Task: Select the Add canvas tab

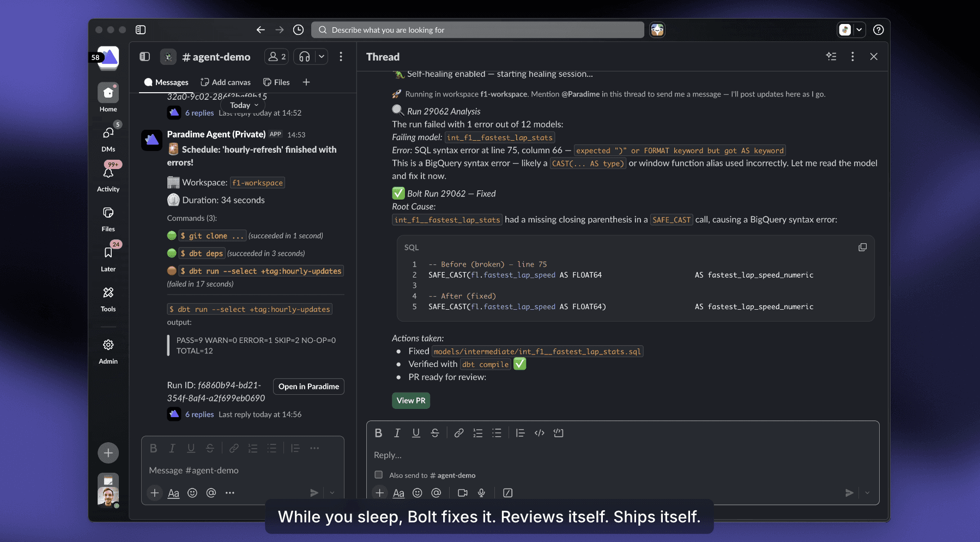Action: (x=226, y=82)
